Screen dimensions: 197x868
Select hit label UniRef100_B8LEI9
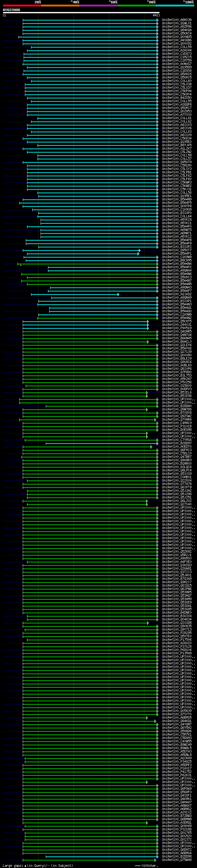(x=177, y=359)
